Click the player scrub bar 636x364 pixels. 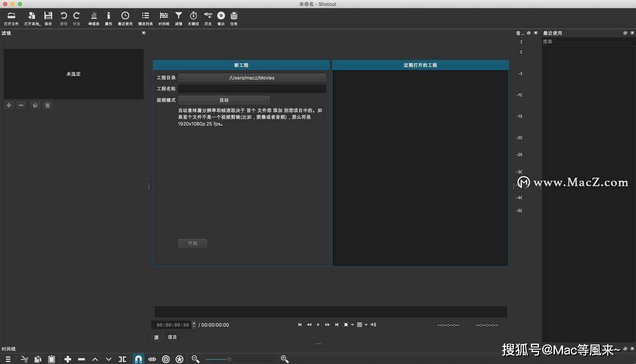[331, 312]
